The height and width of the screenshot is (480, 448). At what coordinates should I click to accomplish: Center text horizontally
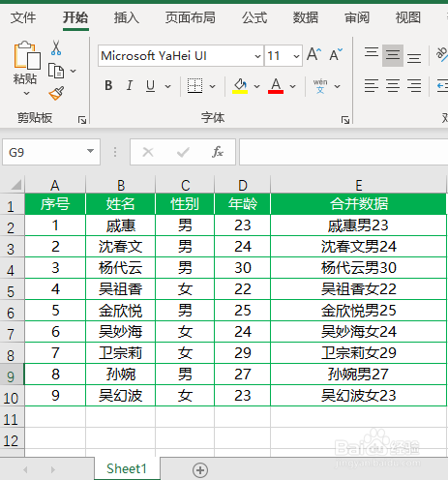393,86
